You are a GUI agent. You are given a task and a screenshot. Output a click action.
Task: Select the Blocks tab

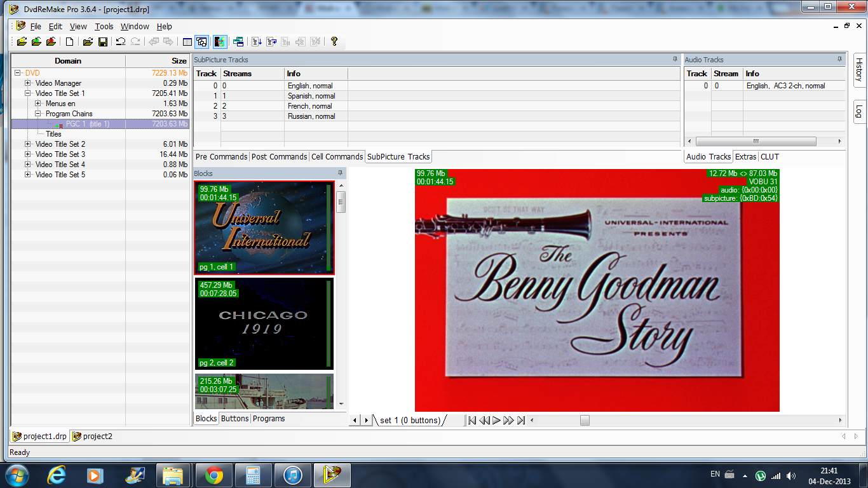pos(206,419)
